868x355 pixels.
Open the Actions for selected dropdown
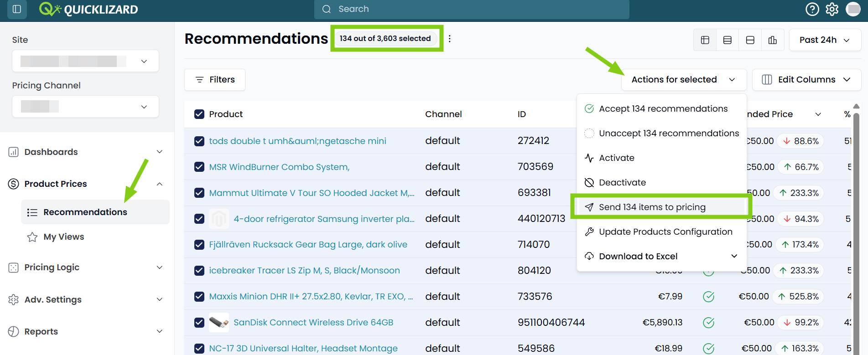coord(684,80)
